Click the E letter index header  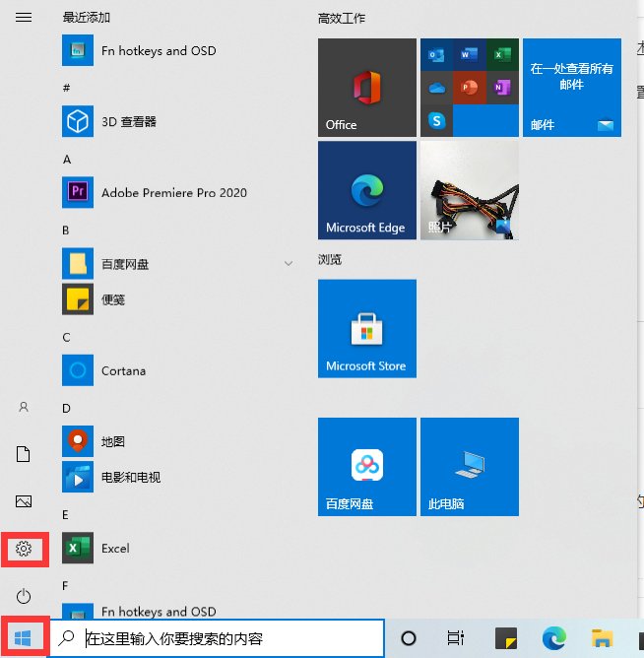click(65, 514)
